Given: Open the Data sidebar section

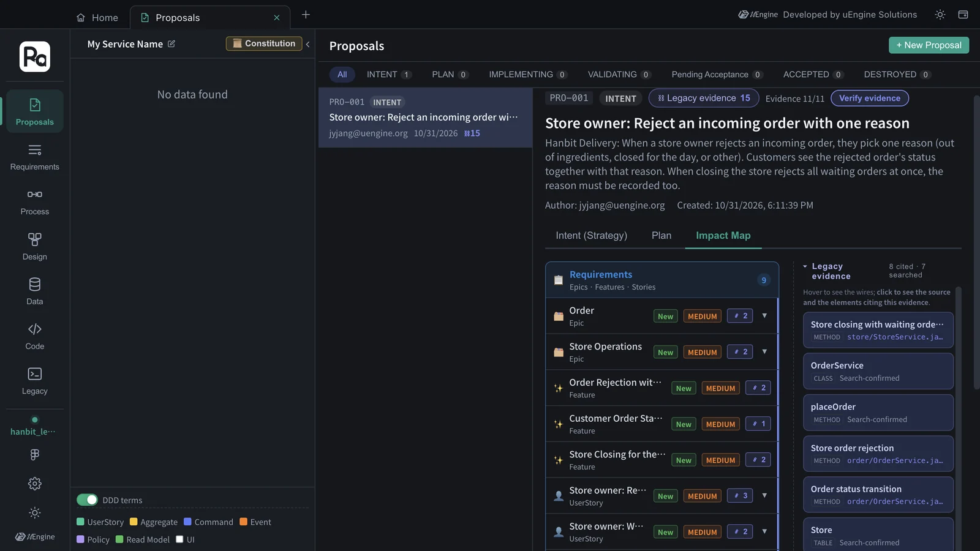Looking at the screenshot, I should (35, 291).
